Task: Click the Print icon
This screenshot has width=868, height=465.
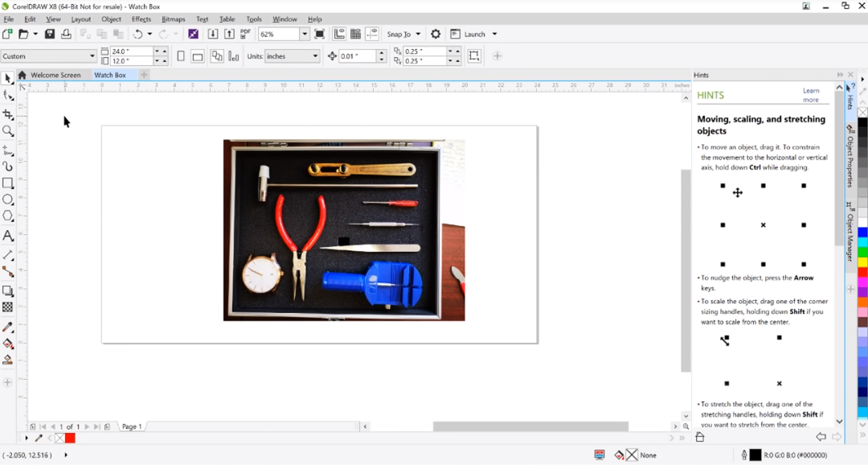Action: point(68,34)
